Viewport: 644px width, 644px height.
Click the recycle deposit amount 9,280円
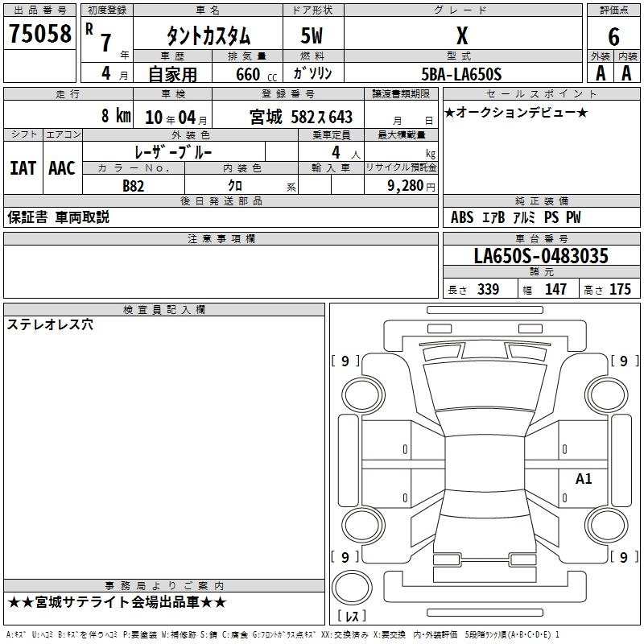click(x=410, y=186)
